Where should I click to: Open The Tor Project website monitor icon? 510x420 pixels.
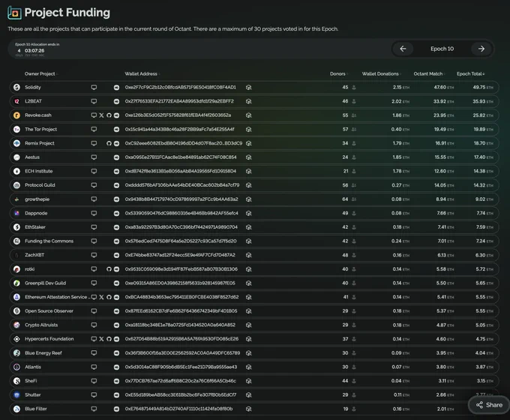tap(94, 129)
